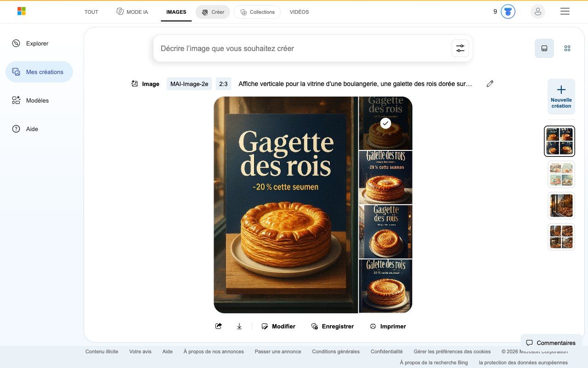Select Mes créations in the sidebar
The height and width of the screenshot is (368, 588).
click(39, 72)
